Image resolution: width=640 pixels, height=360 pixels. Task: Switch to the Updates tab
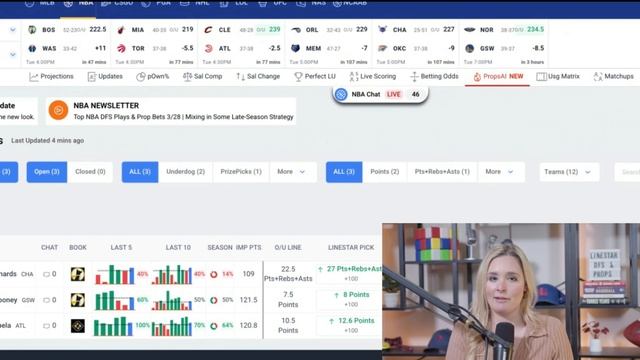click(x=105, y=76)
